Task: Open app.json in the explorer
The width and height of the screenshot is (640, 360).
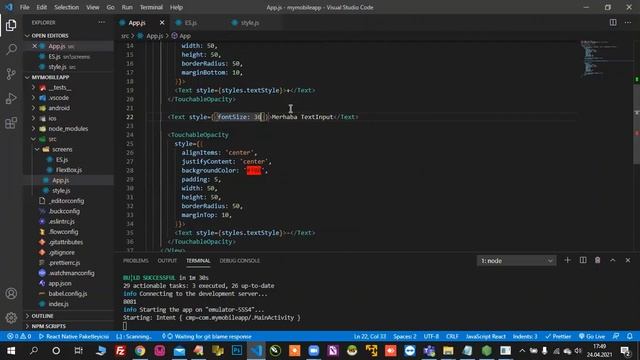Action: (x=60, y=283)
